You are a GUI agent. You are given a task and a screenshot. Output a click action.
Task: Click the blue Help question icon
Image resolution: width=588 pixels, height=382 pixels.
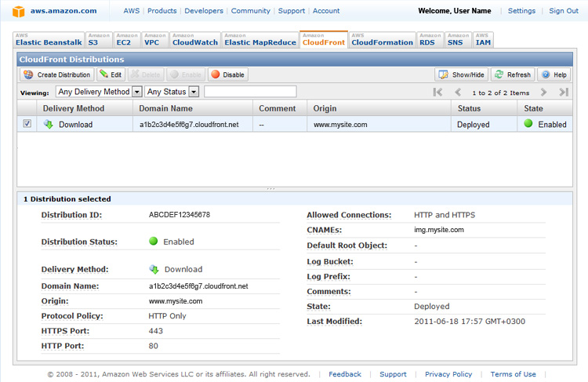[x=546, y=75]
